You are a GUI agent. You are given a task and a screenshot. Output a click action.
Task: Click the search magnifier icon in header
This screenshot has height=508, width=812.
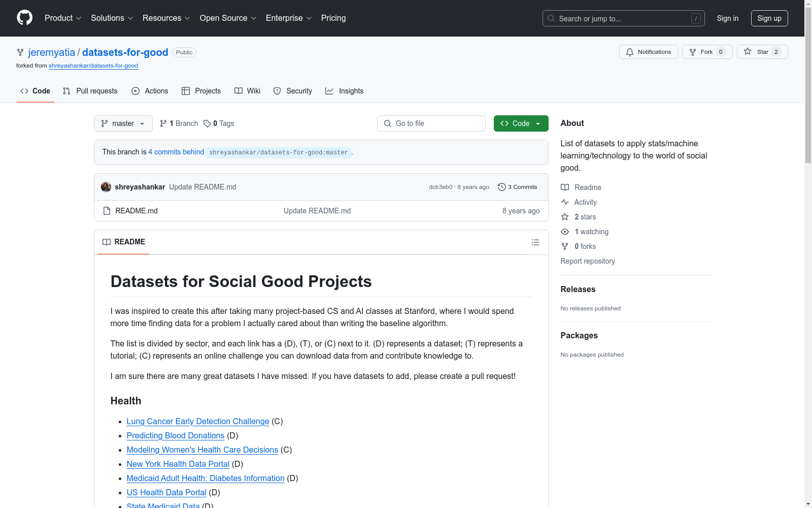551,18
